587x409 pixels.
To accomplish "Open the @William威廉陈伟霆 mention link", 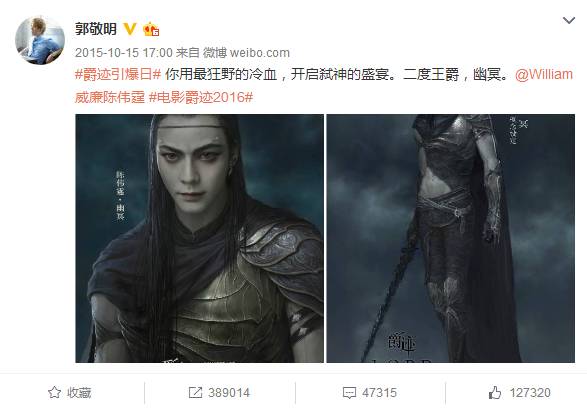I will click(x=544, y=74).
